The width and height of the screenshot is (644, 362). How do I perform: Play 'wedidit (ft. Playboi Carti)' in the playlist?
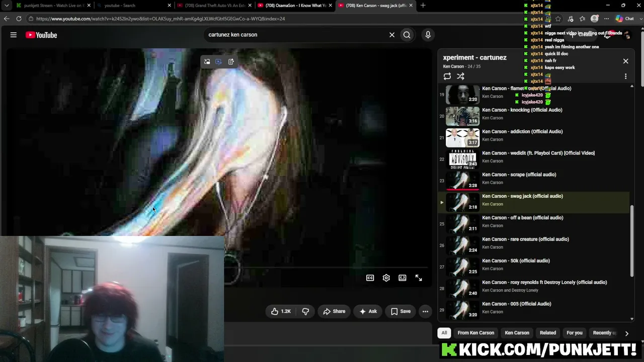tap(533, 159)
